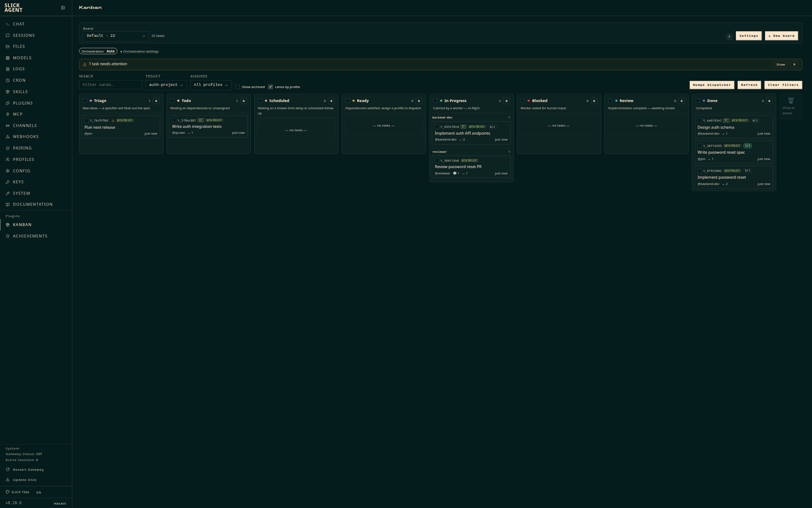Click the warning icon on Plan next release card

(113, 121)
